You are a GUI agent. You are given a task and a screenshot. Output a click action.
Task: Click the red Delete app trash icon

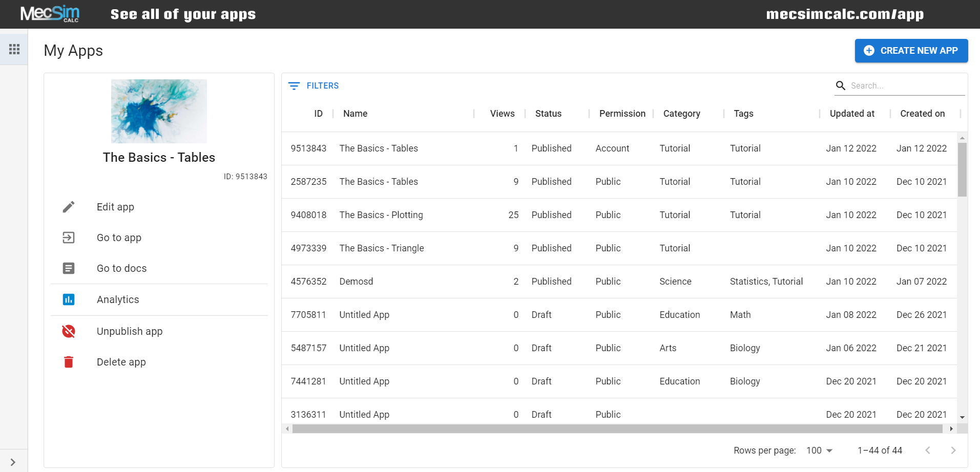pos(69,362)
